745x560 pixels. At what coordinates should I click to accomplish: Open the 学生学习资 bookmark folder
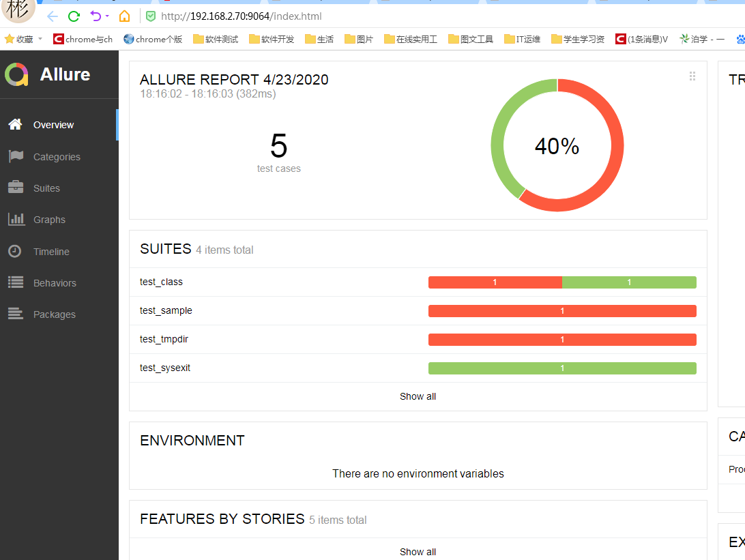point(578,39)
